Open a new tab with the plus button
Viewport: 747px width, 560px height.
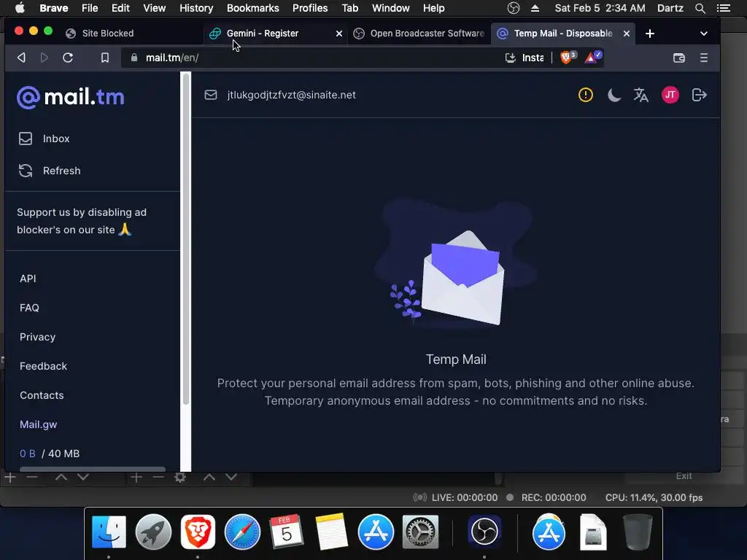click(x=650, y=34)
